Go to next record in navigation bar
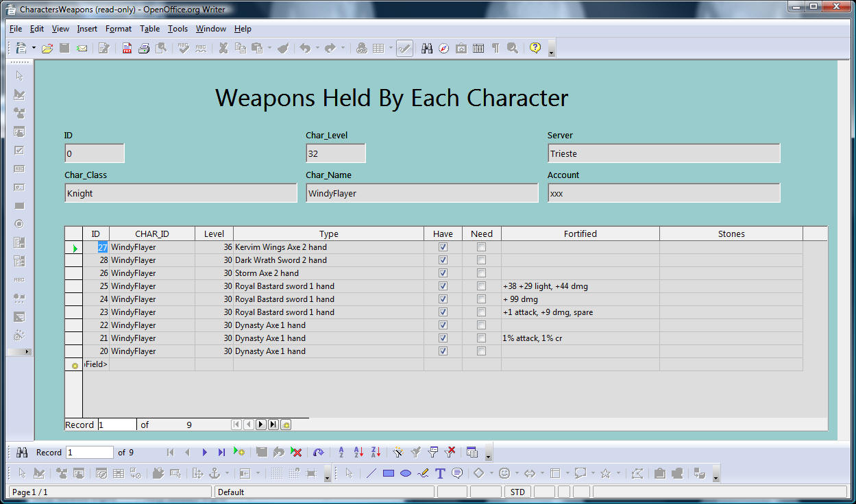Screen dimensions: 856x504 (x=204, y=452)
